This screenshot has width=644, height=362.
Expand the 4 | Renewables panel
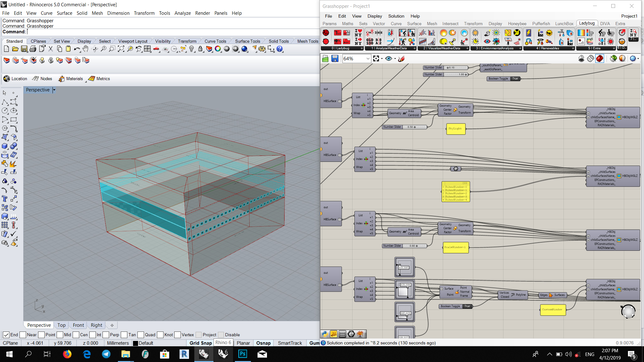coord(573,48)
